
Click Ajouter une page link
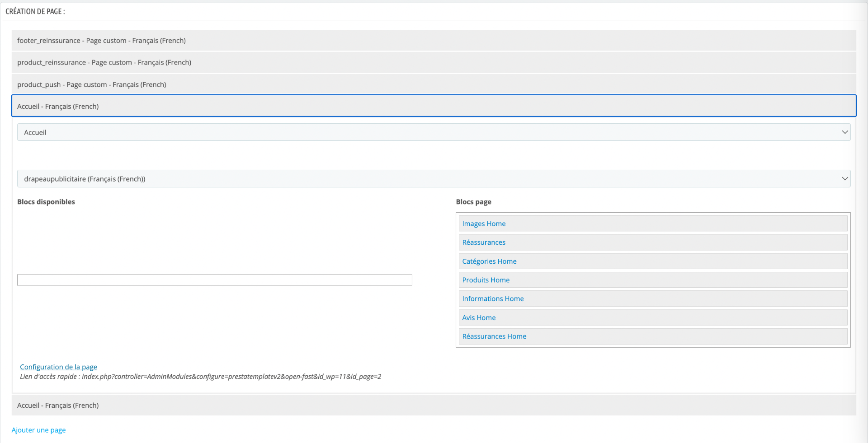(x=39, y=430)
